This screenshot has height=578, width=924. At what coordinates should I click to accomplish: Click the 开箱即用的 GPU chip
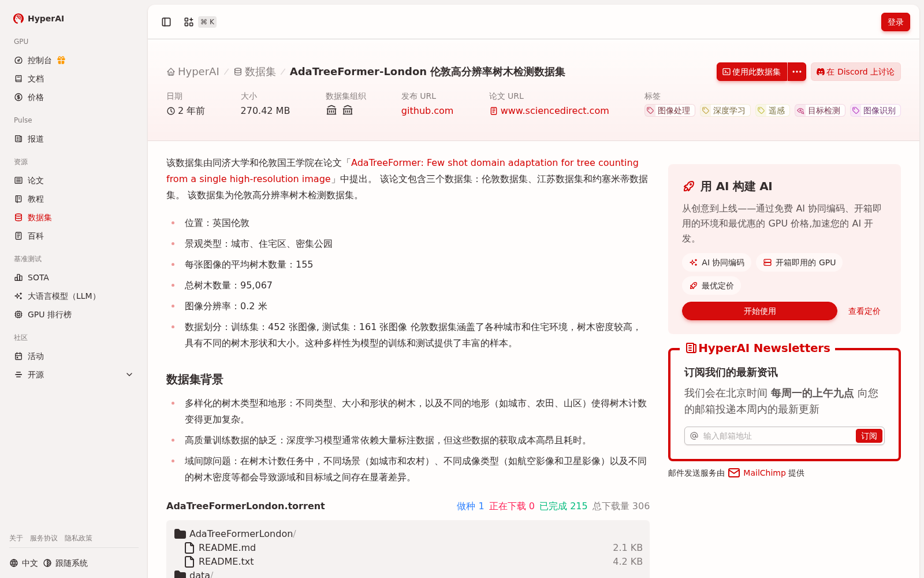point(799,262)
